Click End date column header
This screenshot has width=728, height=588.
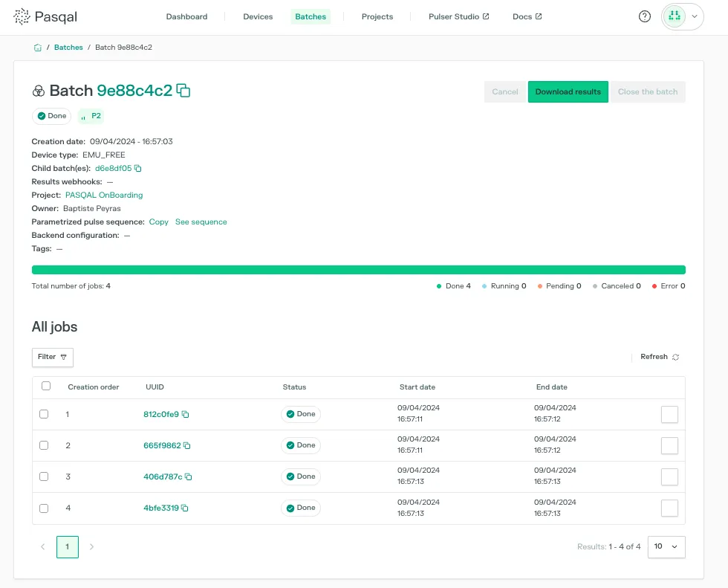(x=551, y=387)
